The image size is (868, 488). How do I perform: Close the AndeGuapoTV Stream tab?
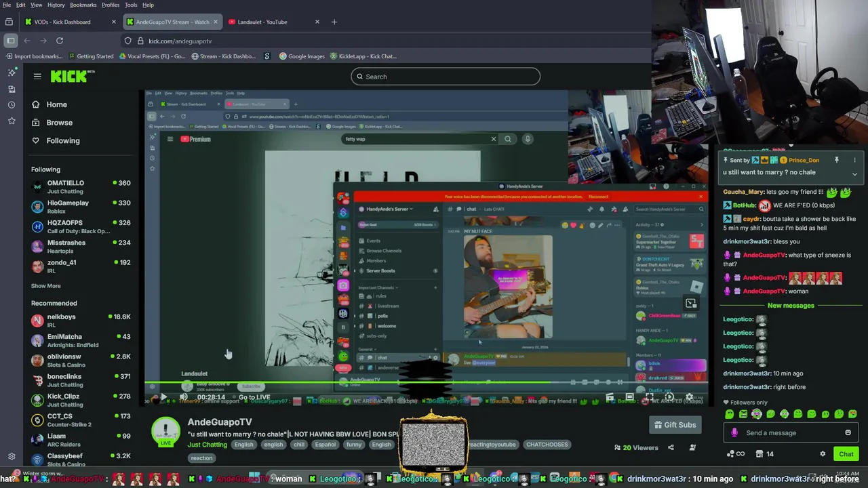pos(216,22)
